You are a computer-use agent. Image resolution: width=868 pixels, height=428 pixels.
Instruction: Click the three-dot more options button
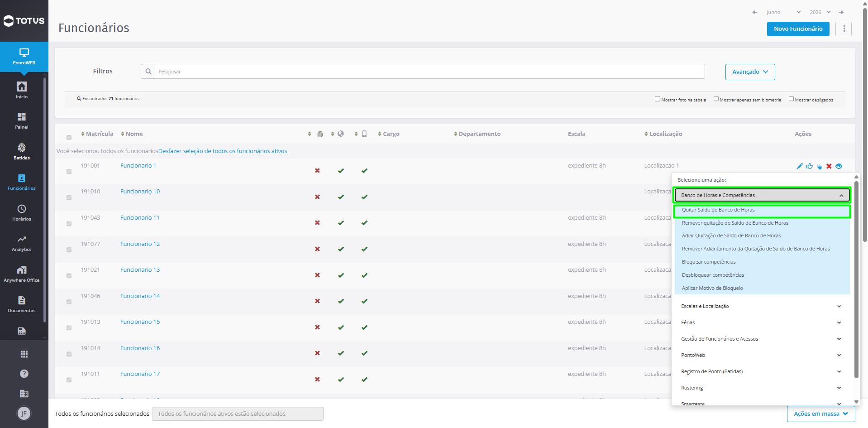pyautogui.click(x=844, y=29)
